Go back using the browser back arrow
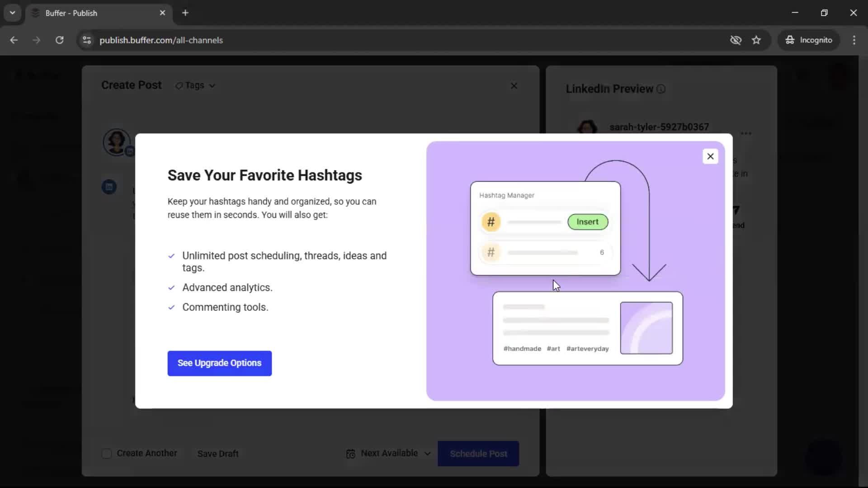 pyautogui.click(x=14, y=40)
